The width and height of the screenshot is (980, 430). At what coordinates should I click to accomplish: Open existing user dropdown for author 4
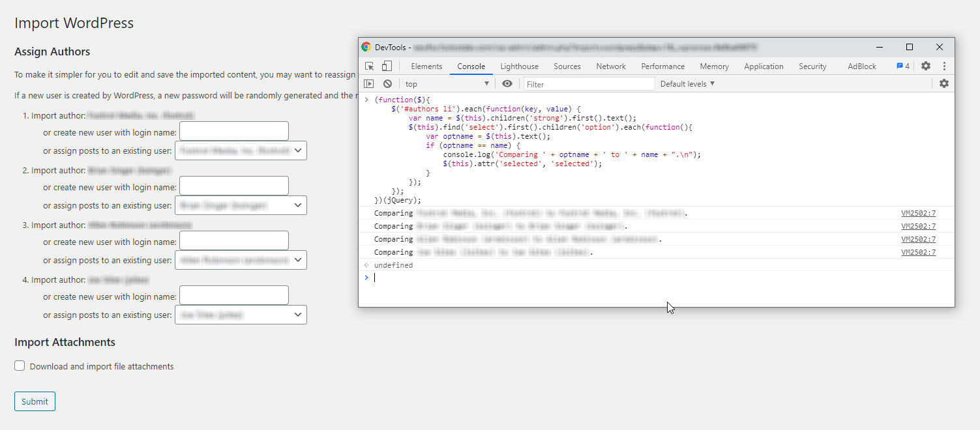click(x=241, y=315)
